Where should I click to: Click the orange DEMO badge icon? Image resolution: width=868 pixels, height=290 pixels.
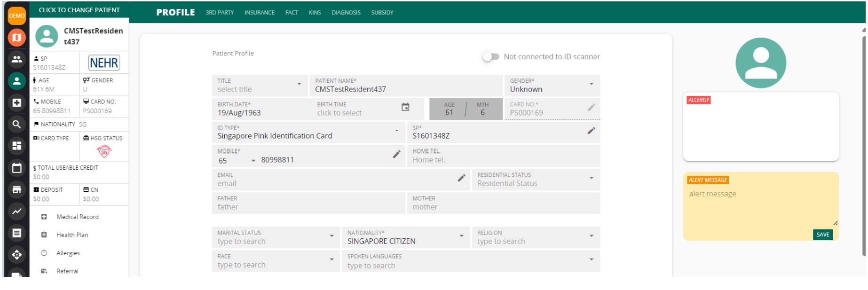pyautogui.click(x=16, y=16)
